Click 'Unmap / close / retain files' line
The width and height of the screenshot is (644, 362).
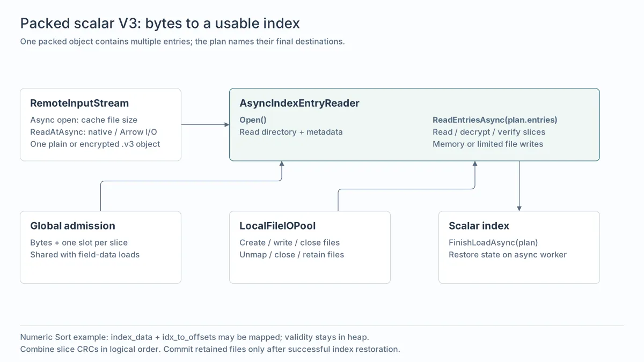[291, 255]
